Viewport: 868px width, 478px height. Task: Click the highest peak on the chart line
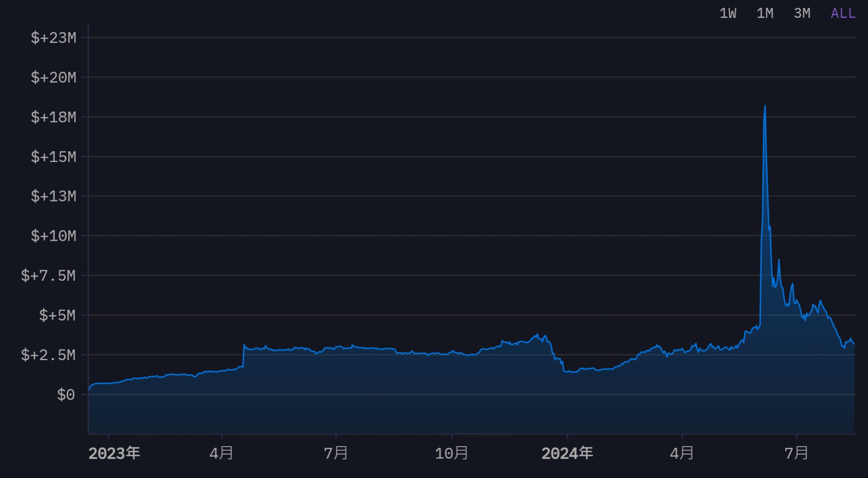pos(765,106)
